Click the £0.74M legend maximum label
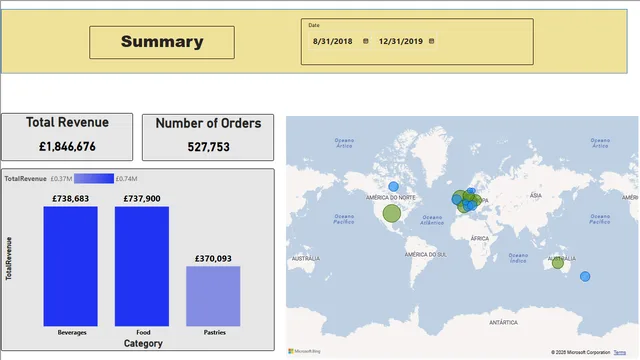Viewport: 640px width, 360px height. click(x=127, y=179)
